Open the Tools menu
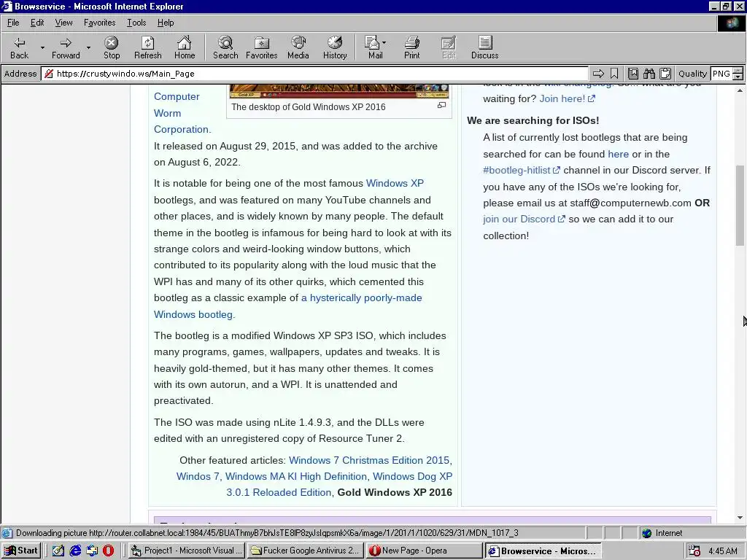Screen dimensions: 747x560 [136, 23]
